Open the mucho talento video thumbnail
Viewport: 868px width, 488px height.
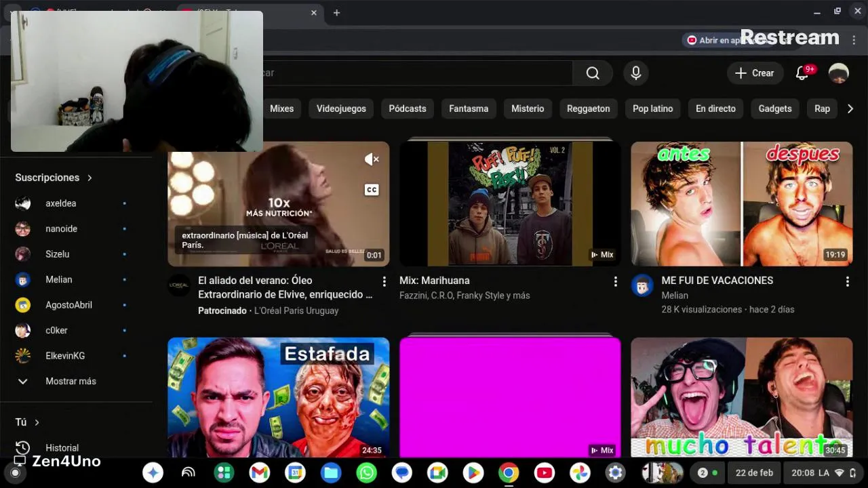(x=742, y=397)
